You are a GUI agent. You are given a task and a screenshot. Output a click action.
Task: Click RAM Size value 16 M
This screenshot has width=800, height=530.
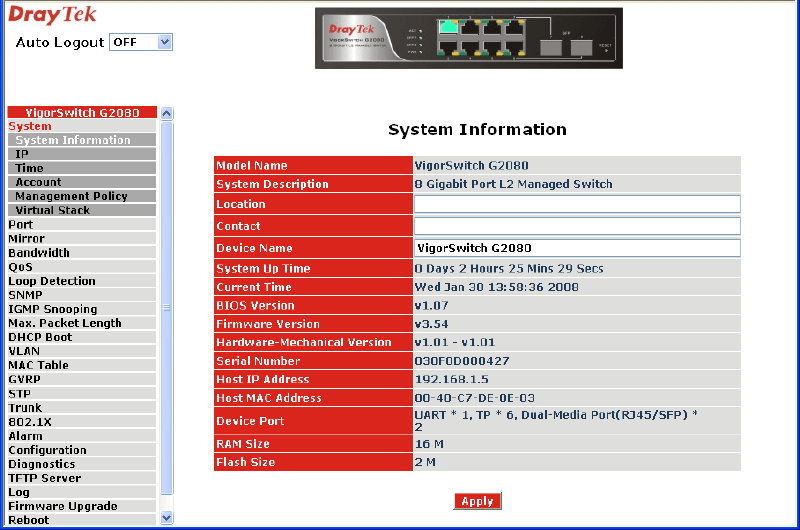(429, 444)
